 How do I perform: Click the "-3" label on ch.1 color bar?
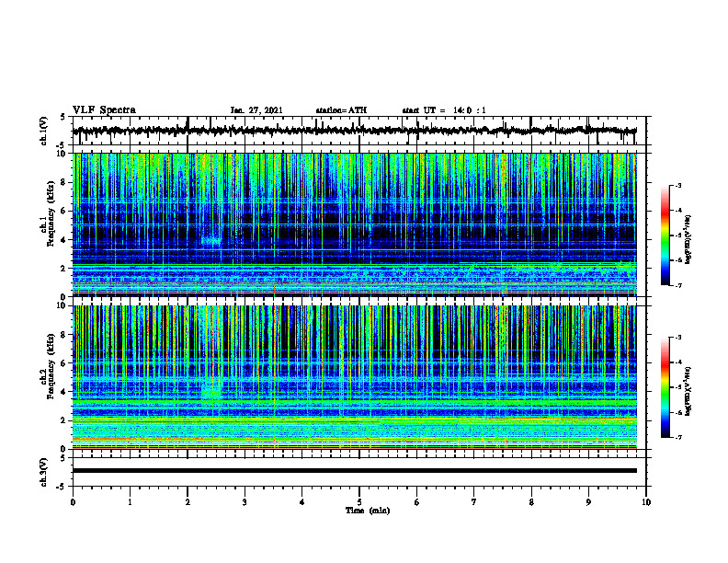677,185
